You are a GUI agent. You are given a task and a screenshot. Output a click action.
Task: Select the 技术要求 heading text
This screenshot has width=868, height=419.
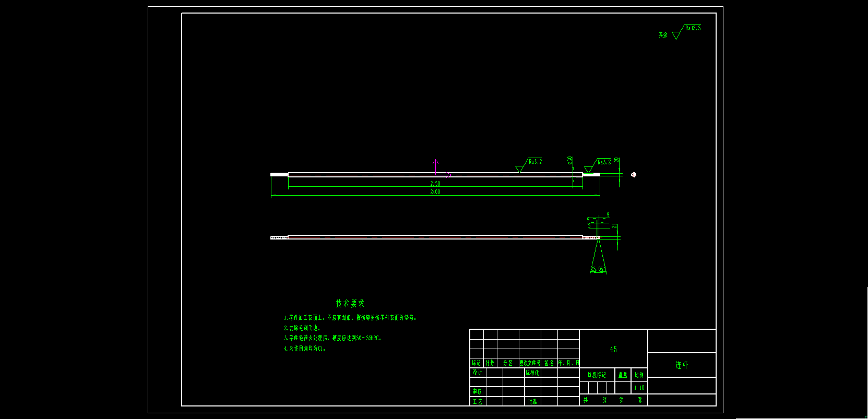pos(350,303)
